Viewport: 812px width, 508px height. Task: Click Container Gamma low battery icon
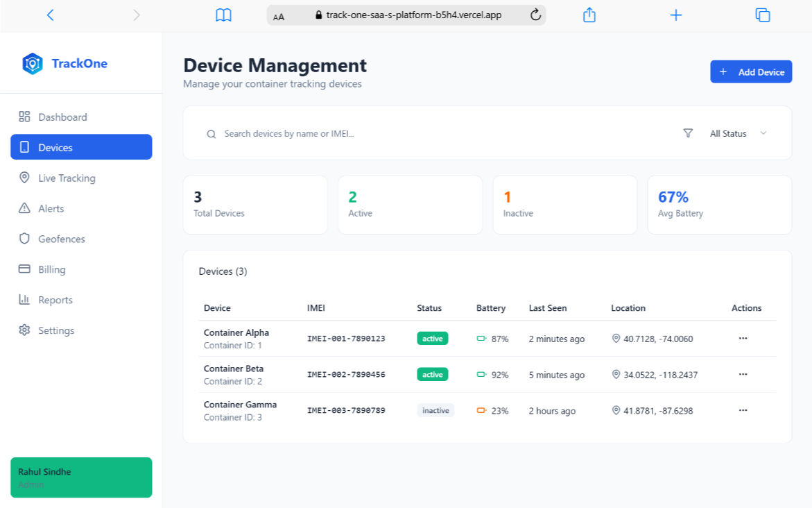pyautogui.click(x=481, y=411)
